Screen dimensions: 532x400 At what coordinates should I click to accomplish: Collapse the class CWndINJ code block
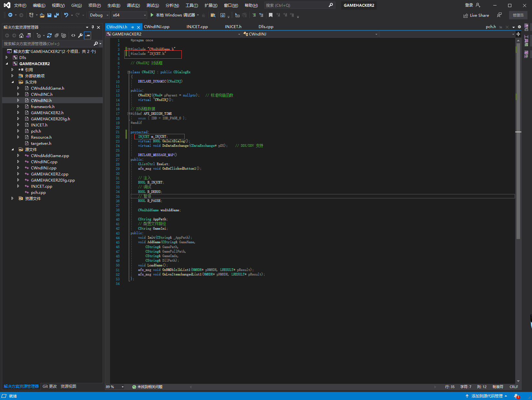(128, 72)
